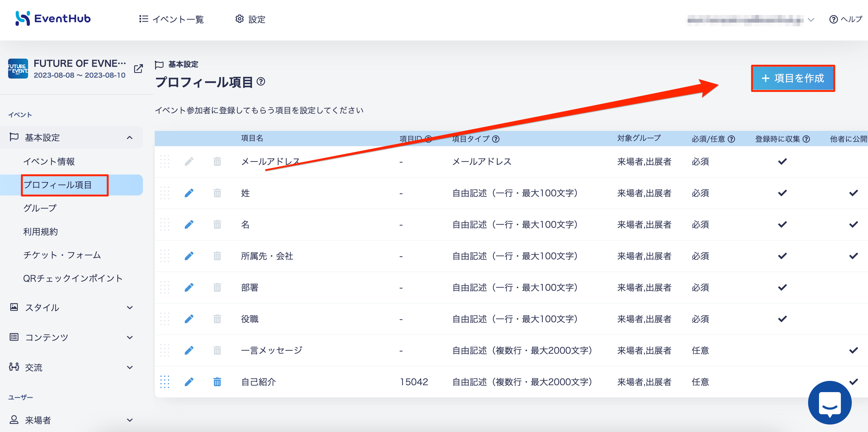Screen dimensions: 868x432
Task: Click trash icon in the 一言メッセージ row
Action: click(x=217, y=351)
